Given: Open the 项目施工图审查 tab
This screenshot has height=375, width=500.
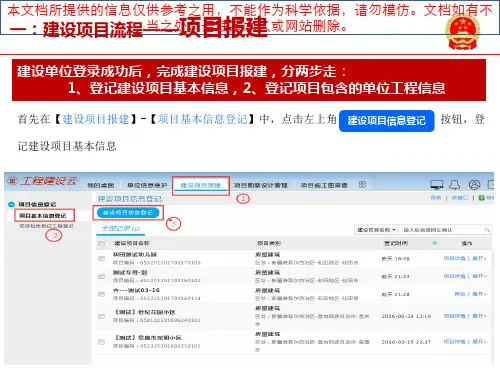Looking at the screenshot, I should click(x=324, y=185).
